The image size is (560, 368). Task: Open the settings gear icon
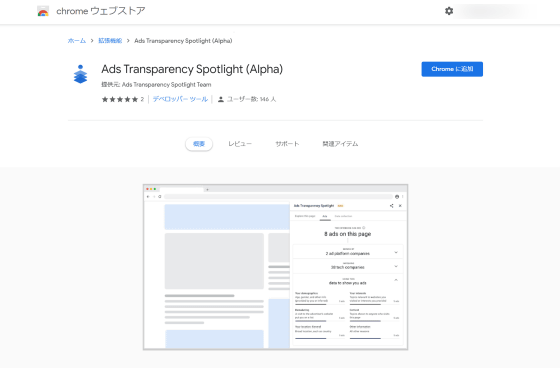click(449, 11)
